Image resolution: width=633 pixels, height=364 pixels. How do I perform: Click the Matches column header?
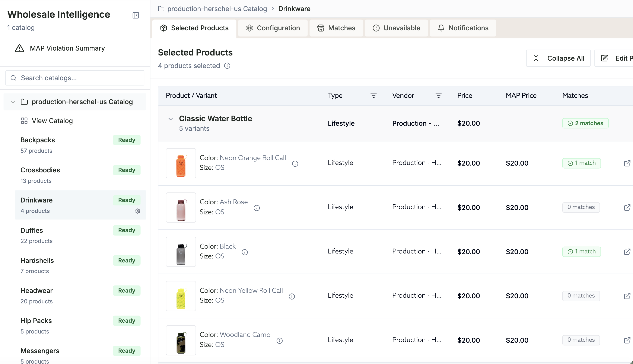pos(575,96)
